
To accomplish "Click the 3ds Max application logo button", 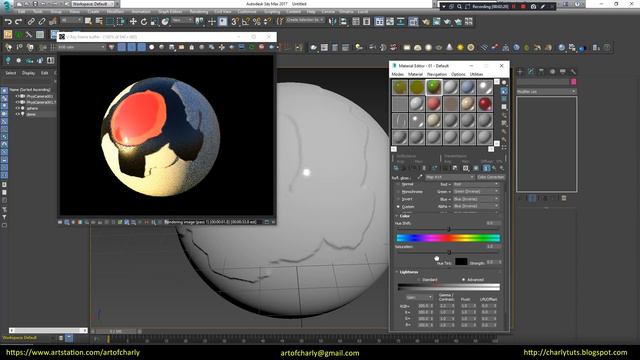I will click(6, 6).
